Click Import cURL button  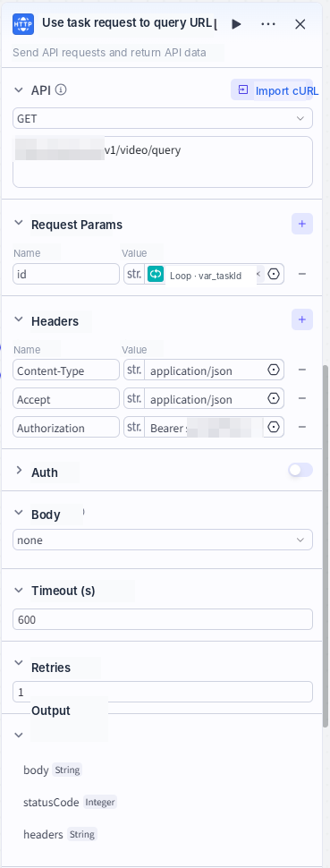coord(275,90)
